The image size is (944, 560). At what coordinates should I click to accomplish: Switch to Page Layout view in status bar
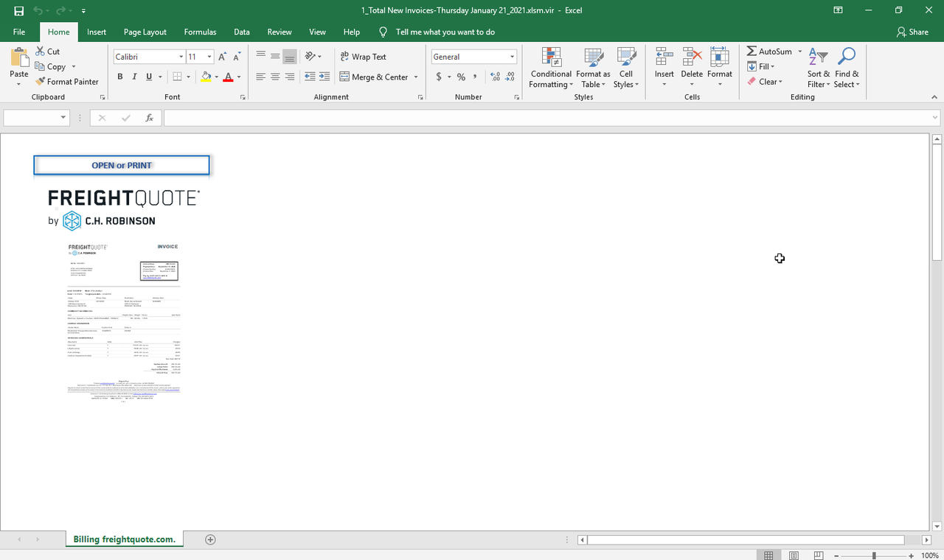tap(794, 555)
